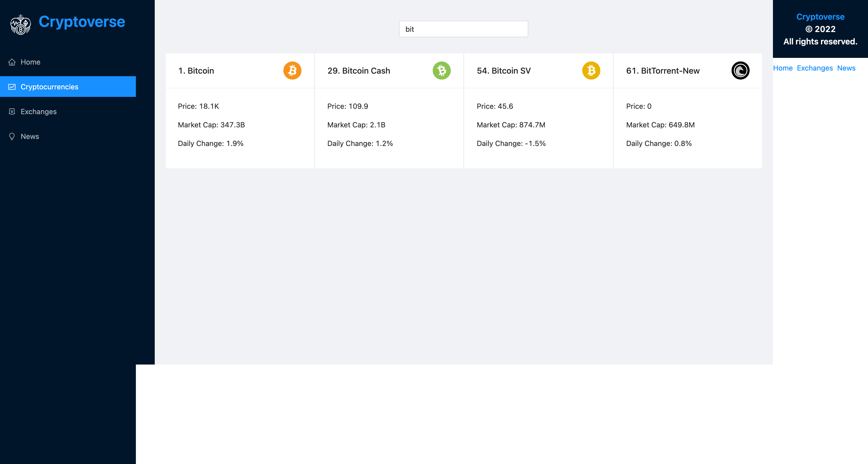
Task: Click the orange Bitcoin coin icon
Action: tap(292, 71)
